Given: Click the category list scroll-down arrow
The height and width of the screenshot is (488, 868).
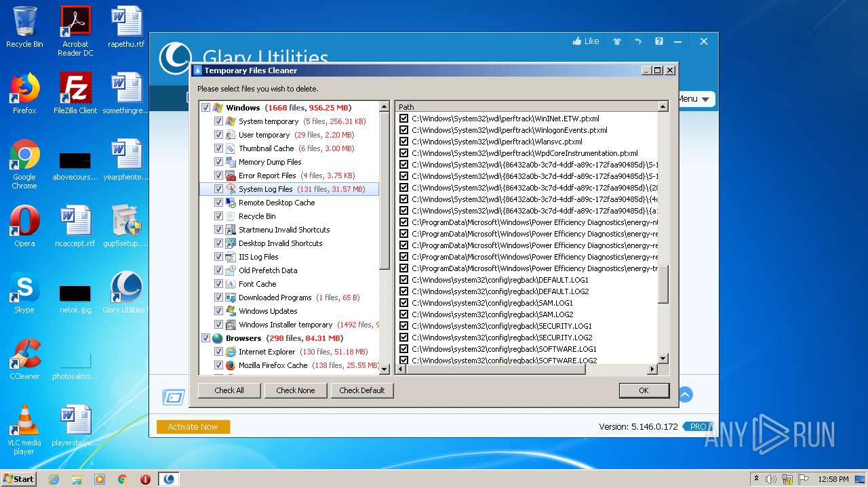Looking at the screenshot, I should (384, 369).
